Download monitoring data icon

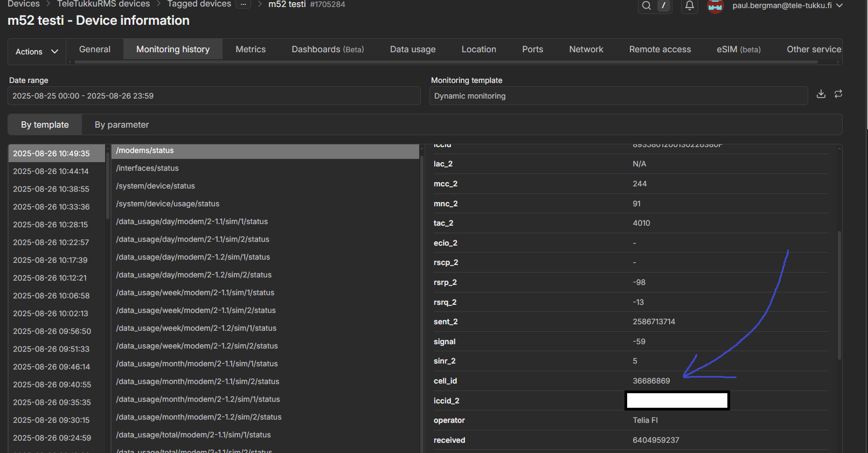click(x=821, y=94)
